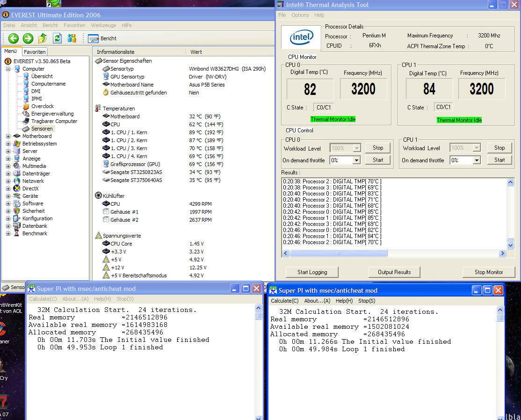Expand the Motherboard tree node
Screen dimensions: 521x420
pyautogui.click(x=8, y=136)
